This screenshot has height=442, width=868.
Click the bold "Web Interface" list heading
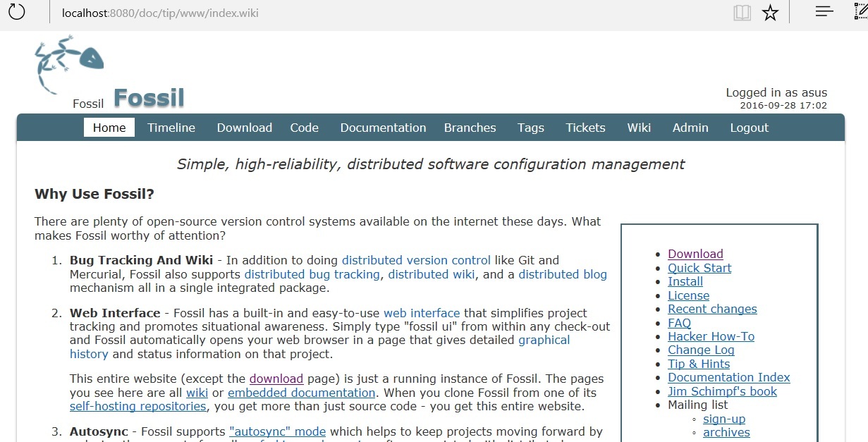click(x=115, y=313)
